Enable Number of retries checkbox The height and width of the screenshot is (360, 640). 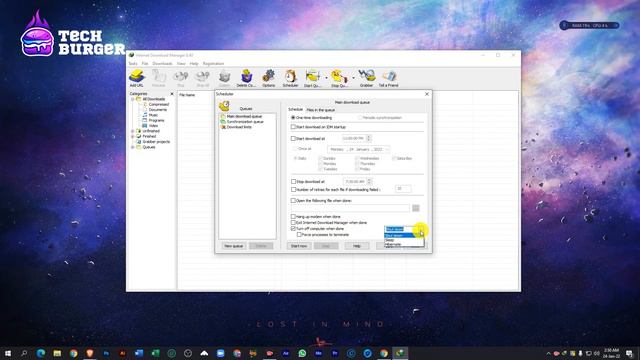click(x=293, y=189)
